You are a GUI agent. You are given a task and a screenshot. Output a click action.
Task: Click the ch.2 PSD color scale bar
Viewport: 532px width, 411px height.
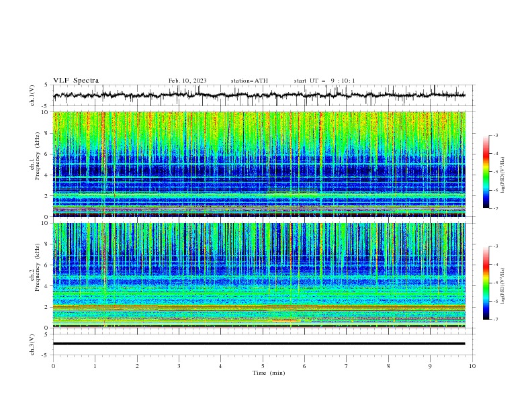tap(486, 283)
